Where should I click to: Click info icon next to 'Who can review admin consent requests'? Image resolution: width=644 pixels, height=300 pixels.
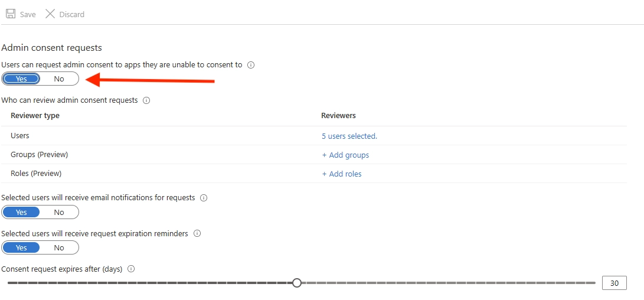(x=146, y=100)
